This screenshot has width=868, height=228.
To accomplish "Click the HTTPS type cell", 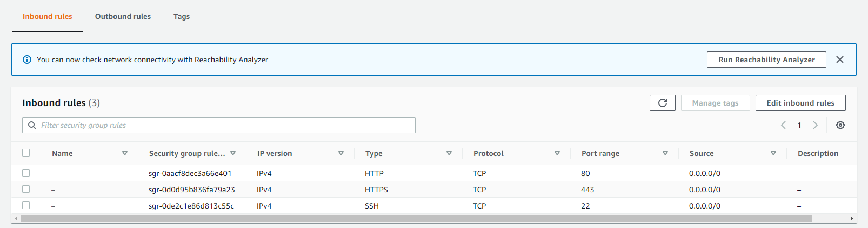I will coord(376,190).
